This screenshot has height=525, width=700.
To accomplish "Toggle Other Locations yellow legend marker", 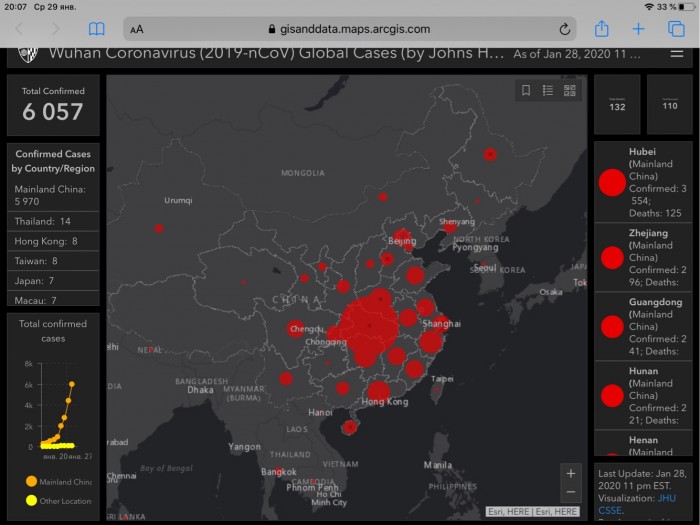I will (x=31, y=500).
